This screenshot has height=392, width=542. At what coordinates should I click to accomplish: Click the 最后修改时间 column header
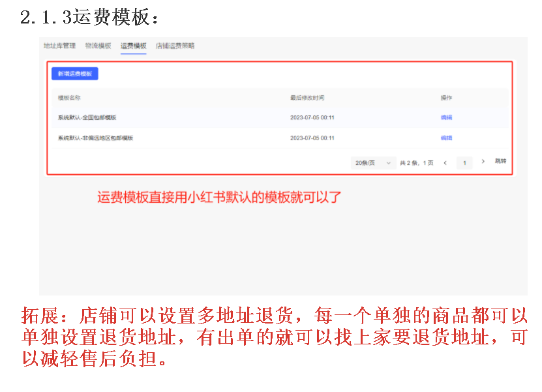tap(307, 98)
